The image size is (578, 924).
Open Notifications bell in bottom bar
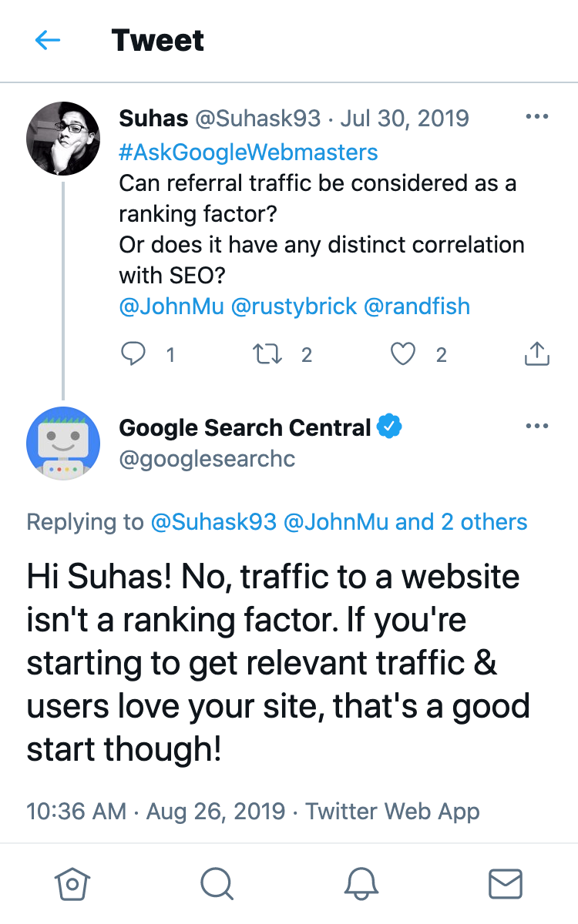point(361,884)
